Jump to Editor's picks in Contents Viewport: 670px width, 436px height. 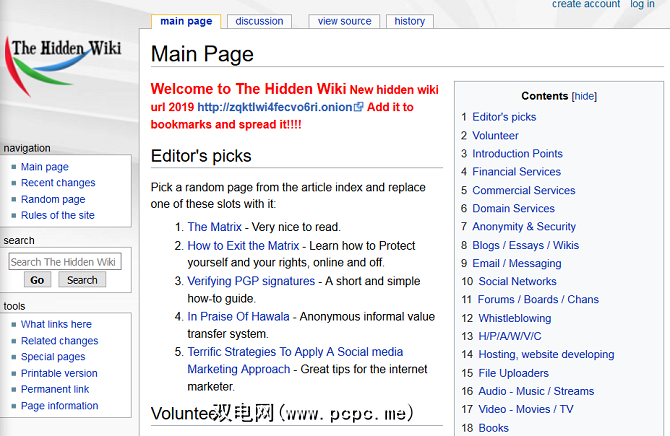504,117
